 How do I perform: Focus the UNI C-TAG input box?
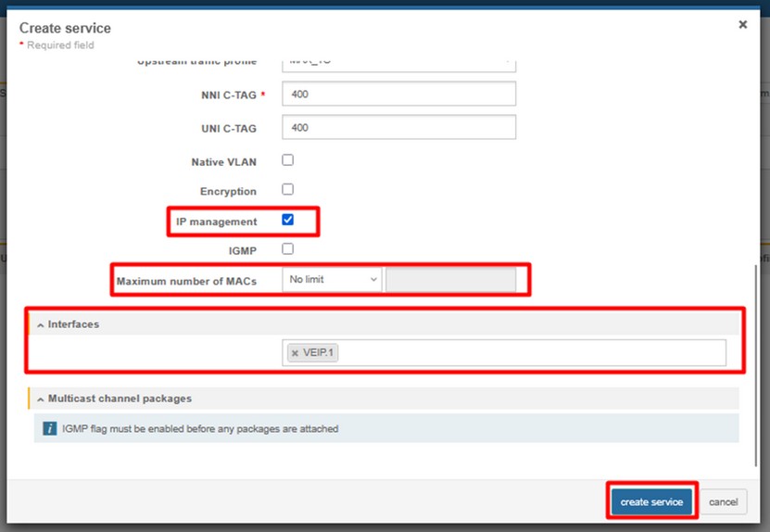coord(398,127)
